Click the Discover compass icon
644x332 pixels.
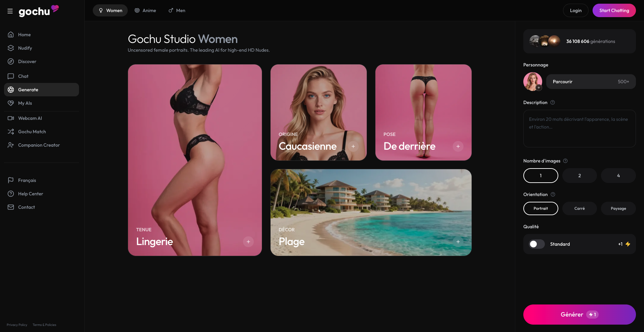(11, 61)
